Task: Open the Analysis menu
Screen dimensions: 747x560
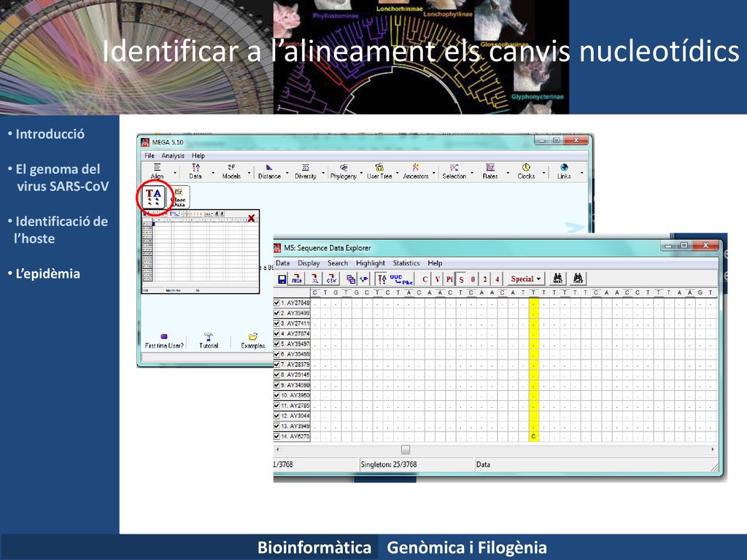Action: pyautogui.click(x=173, y=156)
